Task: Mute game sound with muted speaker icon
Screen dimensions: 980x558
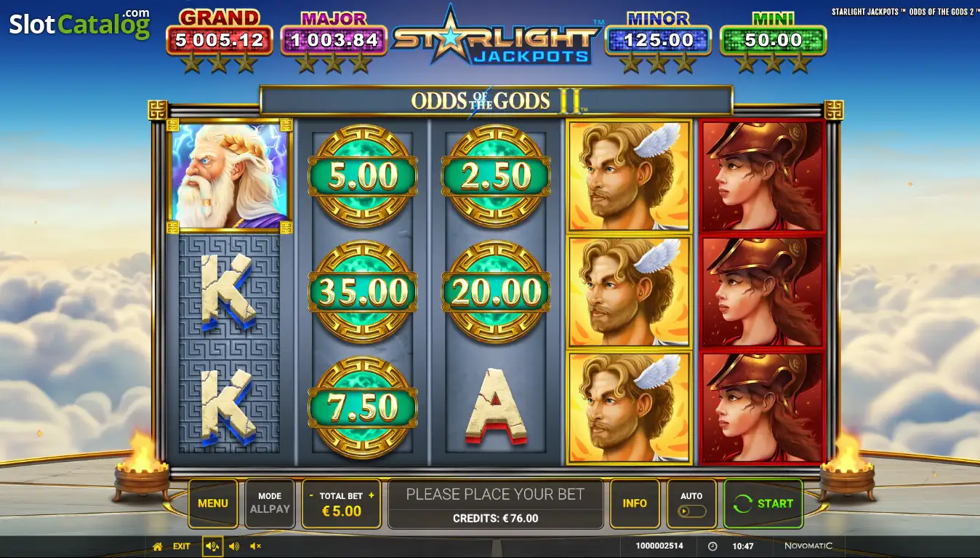Action: pos(256,546)
